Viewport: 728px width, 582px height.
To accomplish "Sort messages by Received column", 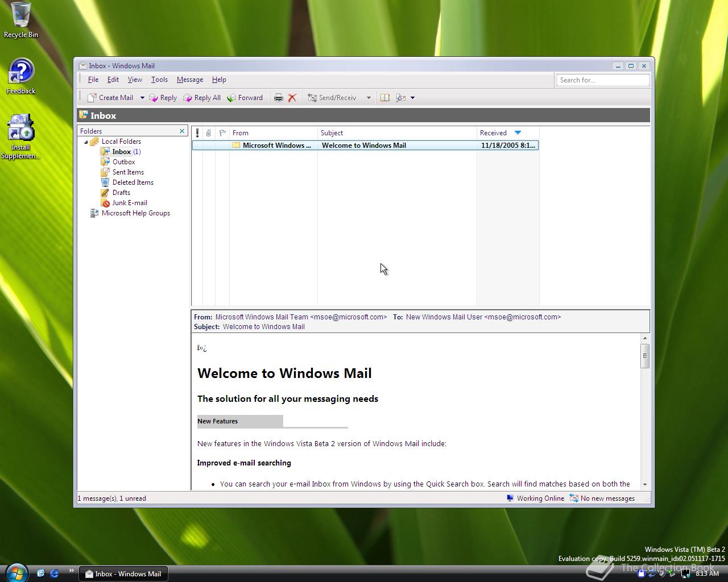I will coord(508,133).
